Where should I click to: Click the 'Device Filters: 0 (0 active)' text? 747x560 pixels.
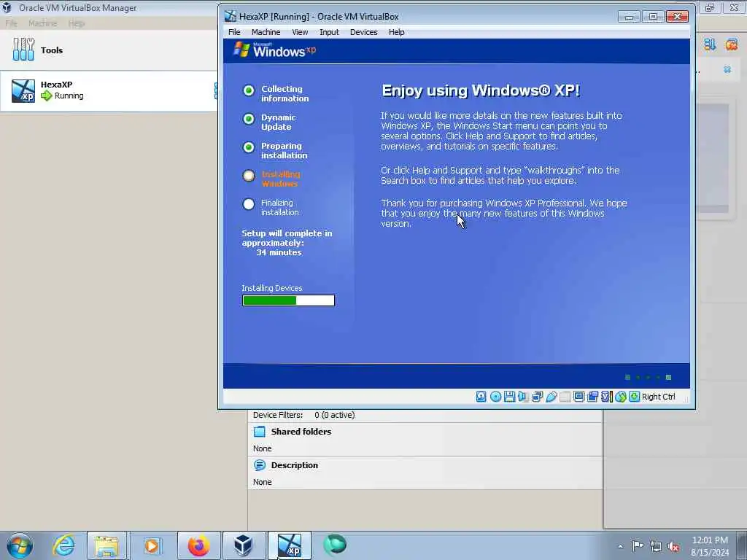[x=304, y=415]
